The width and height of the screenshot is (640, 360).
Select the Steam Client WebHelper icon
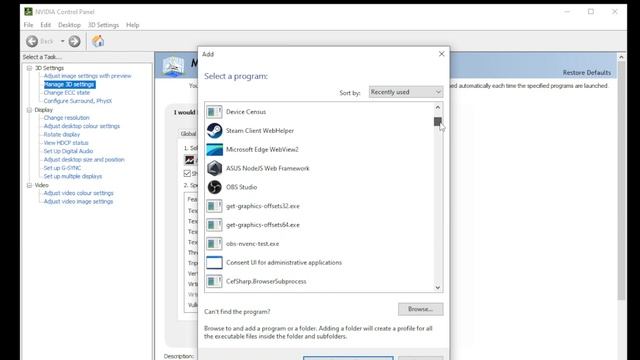click(214, 131)
